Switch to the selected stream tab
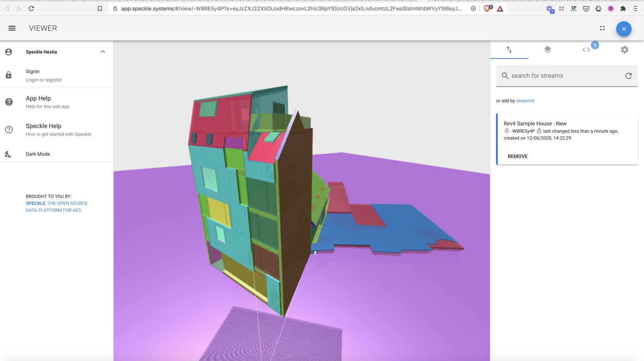This screenshot has width=644, height=361. [x=509, y=50]
